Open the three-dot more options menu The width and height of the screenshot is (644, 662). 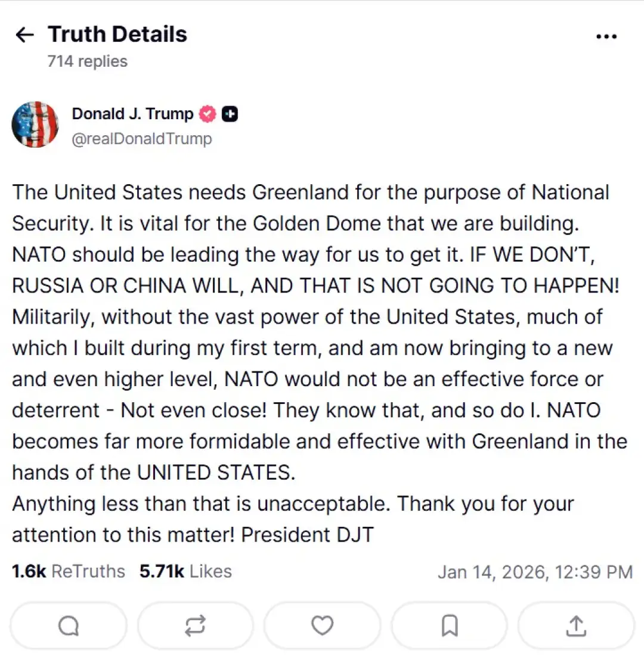click(606, 37)
